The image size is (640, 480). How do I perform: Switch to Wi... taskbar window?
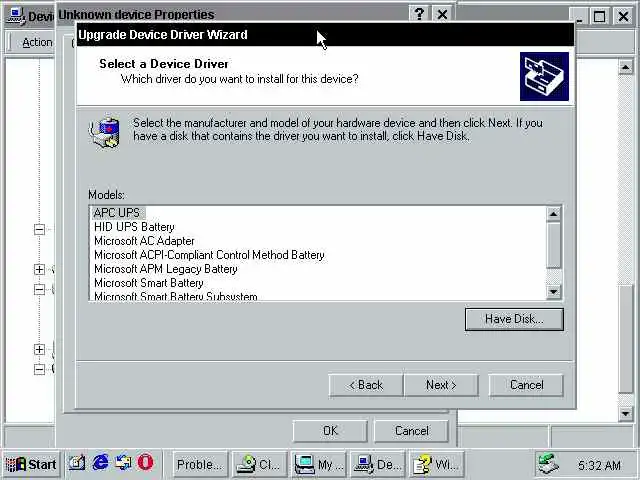(x=437, y=464)
